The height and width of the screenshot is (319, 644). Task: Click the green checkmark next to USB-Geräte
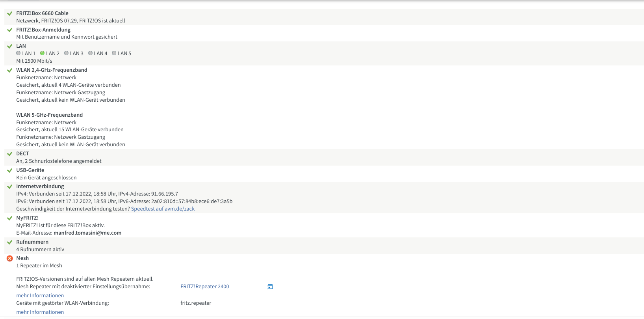tap(10, 170)
